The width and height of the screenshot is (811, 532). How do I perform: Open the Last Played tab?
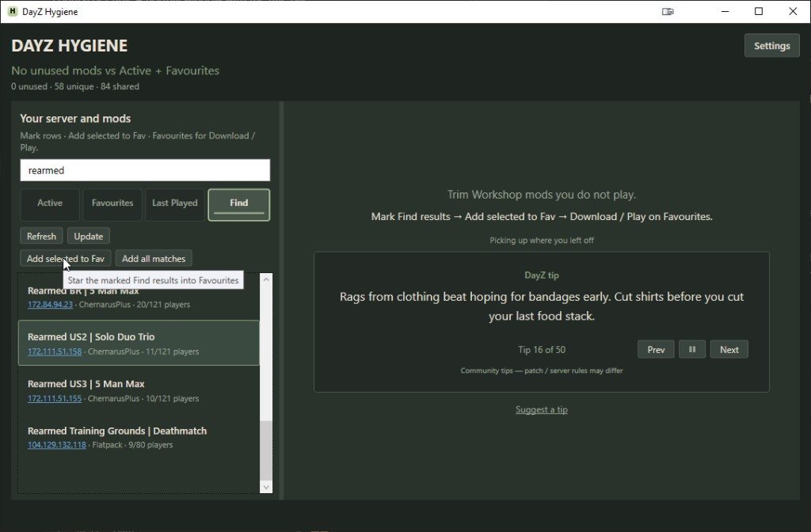175,203
